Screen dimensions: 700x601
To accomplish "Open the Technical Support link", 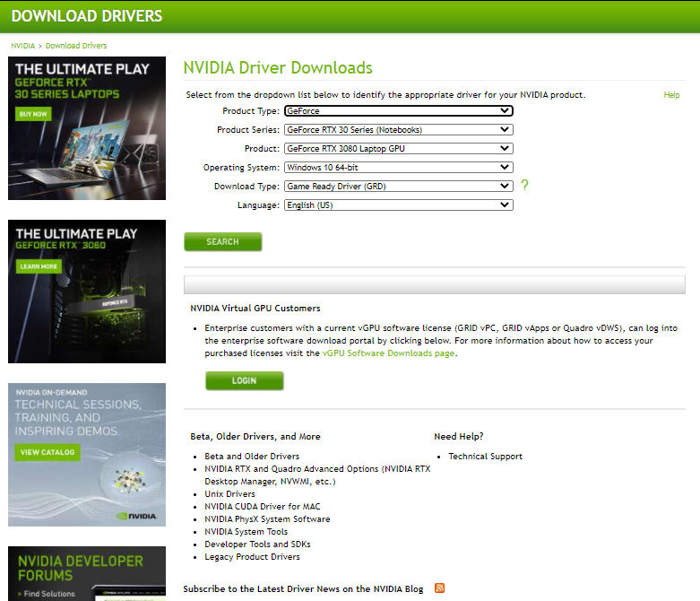I will tap(485, 457).
